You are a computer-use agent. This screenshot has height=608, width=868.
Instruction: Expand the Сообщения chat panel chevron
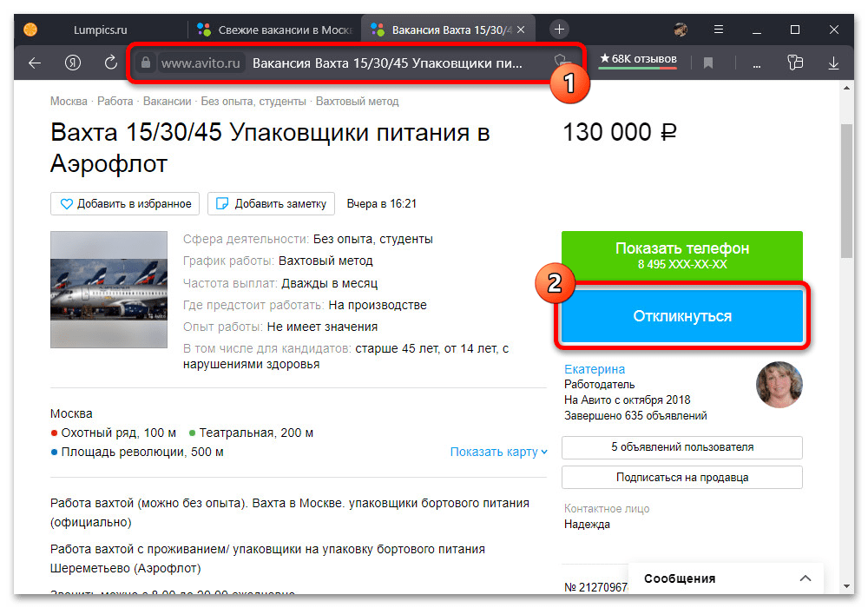[806, 578]
